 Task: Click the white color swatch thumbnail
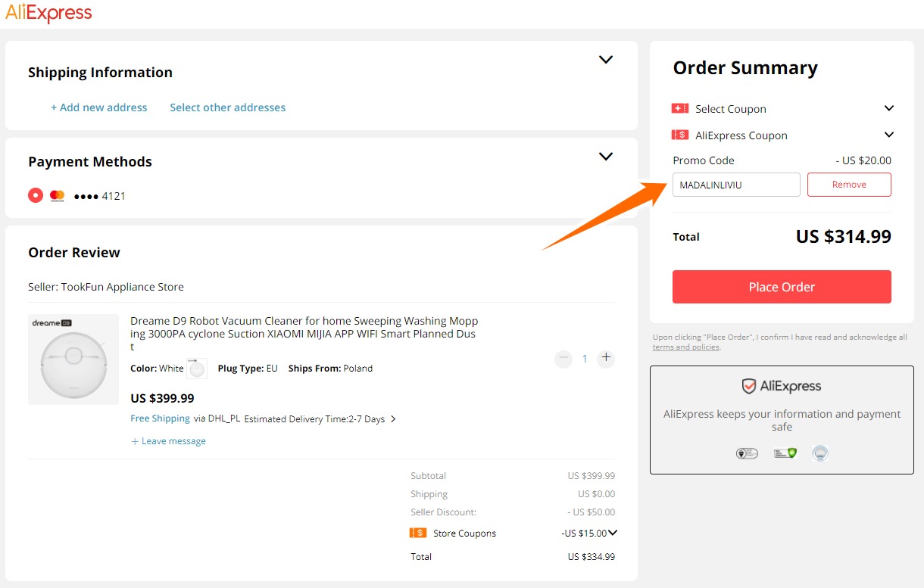click(197, 369)
